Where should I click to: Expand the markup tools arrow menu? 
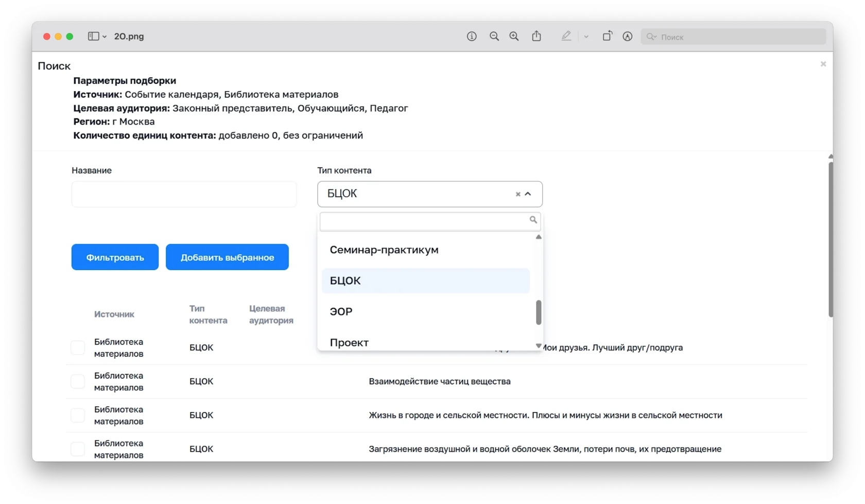[x=586, y=37]
